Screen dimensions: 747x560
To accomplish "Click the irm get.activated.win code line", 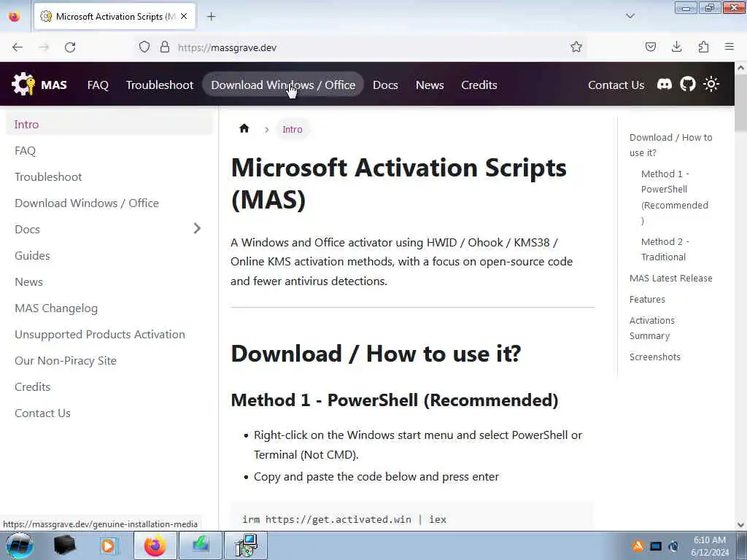I will pyautogui.click(x=344, y=519).
